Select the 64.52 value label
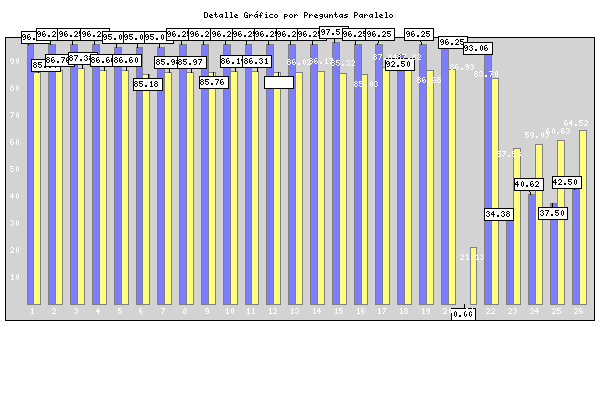600x400 pixels. 576,123
